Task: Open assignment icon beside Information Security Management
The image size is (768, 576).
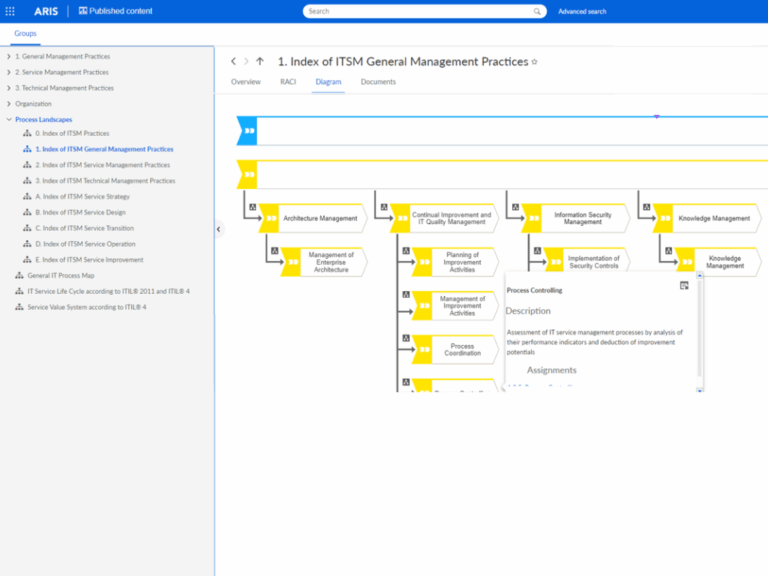Action: click(515, 207)
